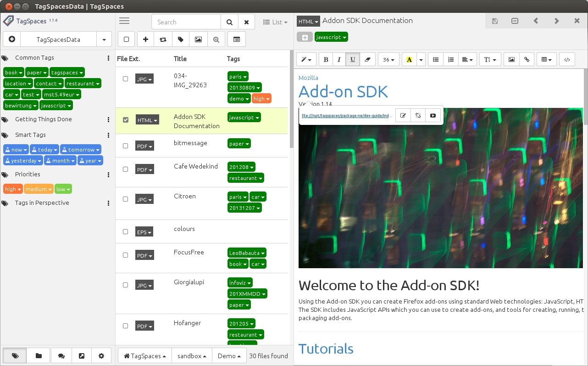This screenshot has height=366, width=588.
Task: Click the save file icon in viewer header
Action: 494,21
